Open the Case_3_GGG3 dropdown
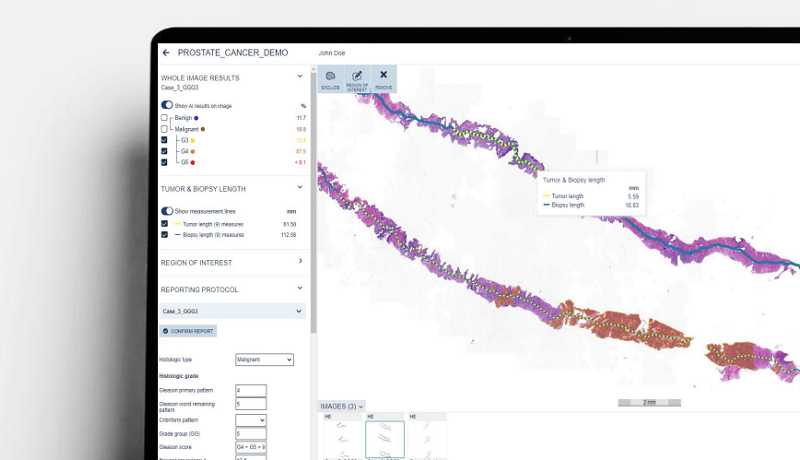This screenshot has height=460, width=800. (300, 311)
